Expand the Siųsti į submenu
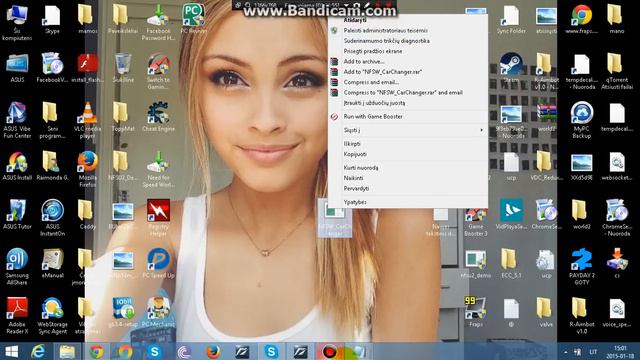This screenshot has height=360, width=640. pyautogui.click(x=408, y=130)
